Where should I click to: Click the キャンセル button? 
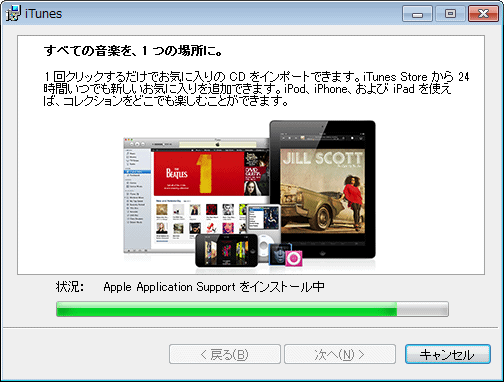click(448, 354)
